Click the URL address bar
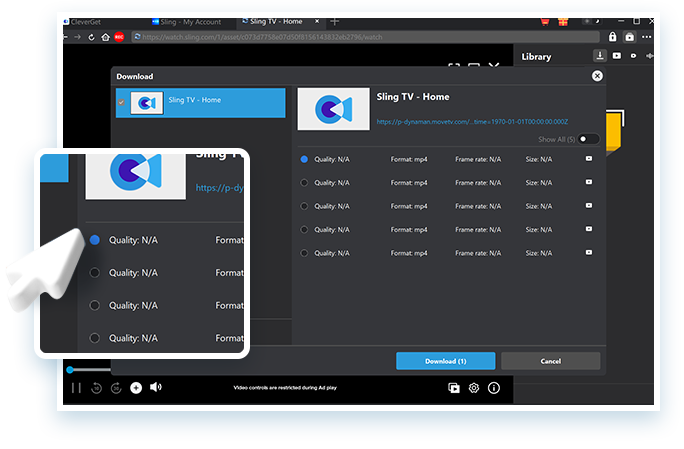 (x=366, y=37)
